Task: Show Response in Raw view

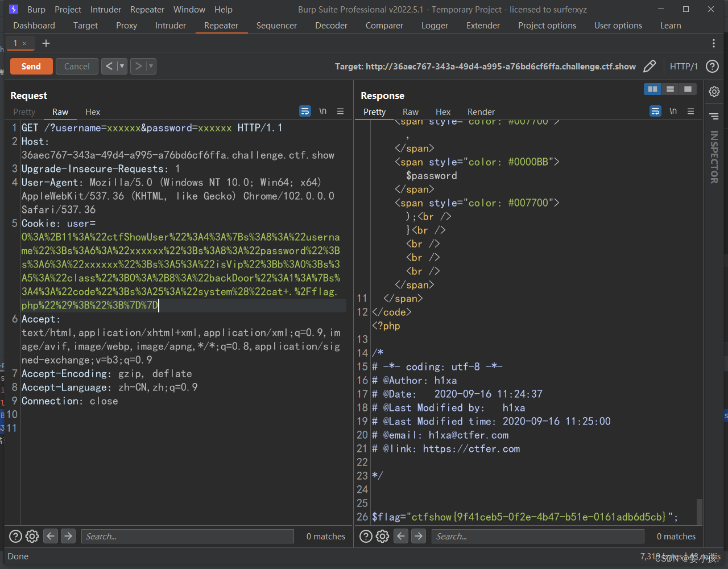Action: point(411,112)
